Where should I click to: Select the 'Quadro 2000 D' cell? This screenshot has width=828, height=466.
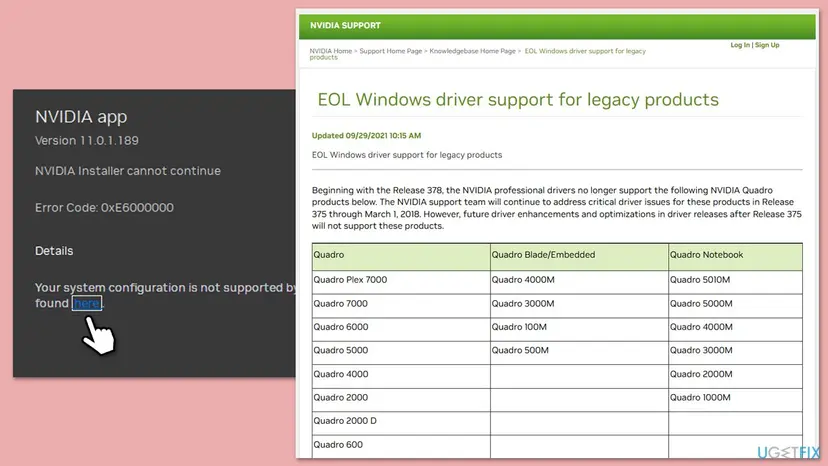point(401,423)
